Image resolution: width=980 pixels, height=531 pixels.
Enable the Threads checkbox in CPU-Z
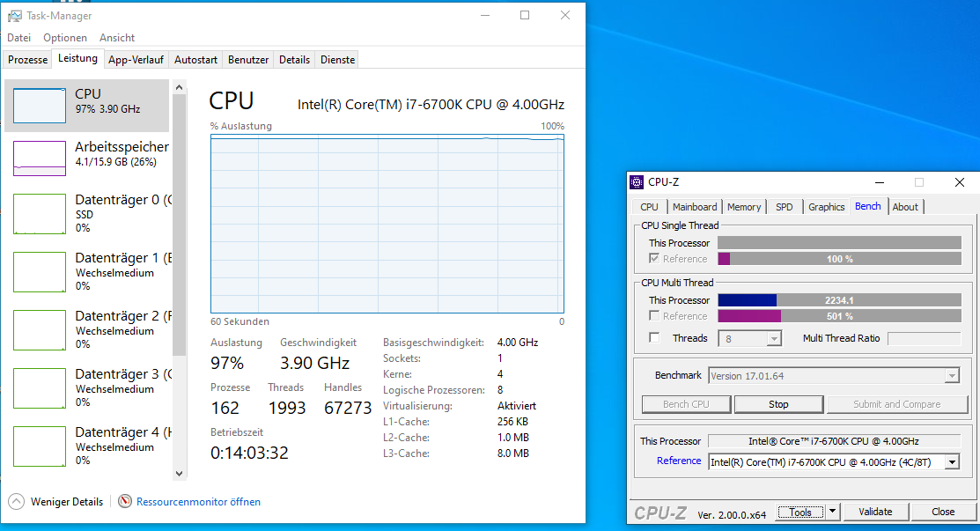coord(654,338)
